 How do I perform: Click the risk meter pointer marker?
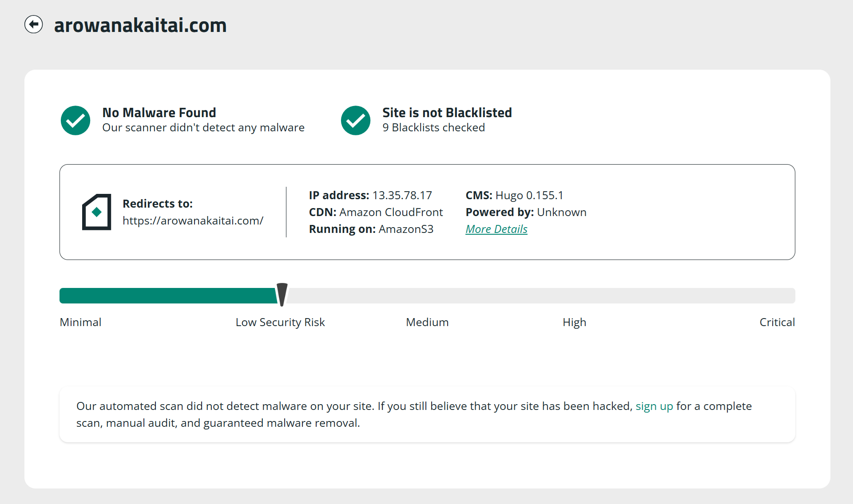click(282, 295)
